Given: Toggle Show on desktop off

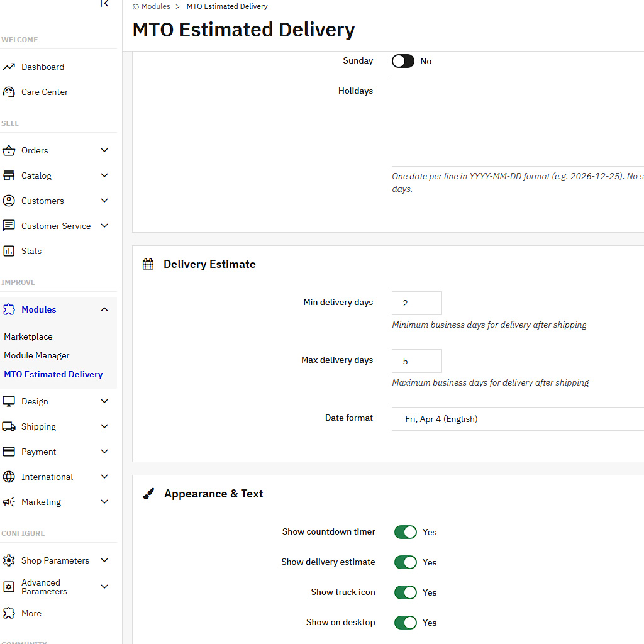Looking at the screenshot, I should [406, 623].
